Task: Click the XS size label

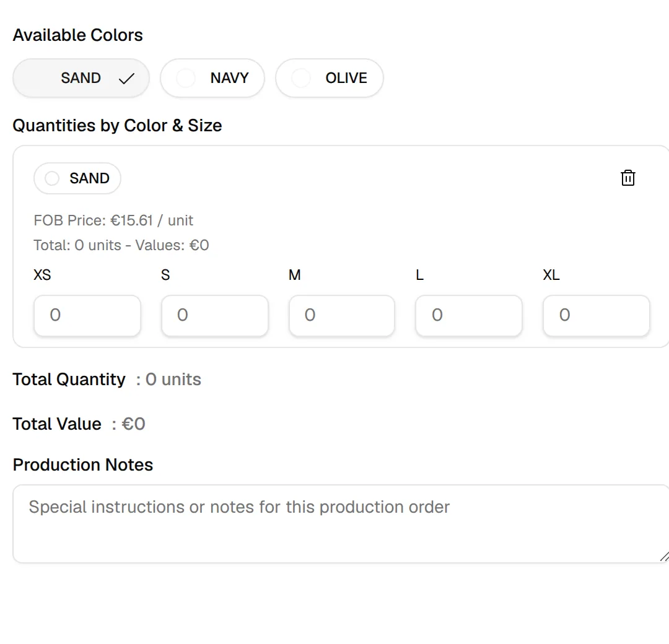Action: pyautogui.click(x=42, y=275)
